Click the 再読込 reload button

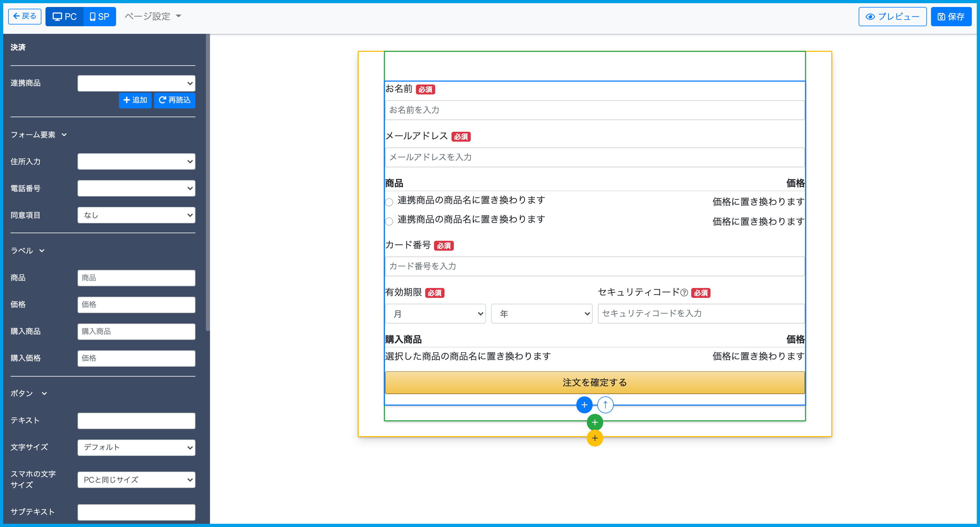[175, 100]
